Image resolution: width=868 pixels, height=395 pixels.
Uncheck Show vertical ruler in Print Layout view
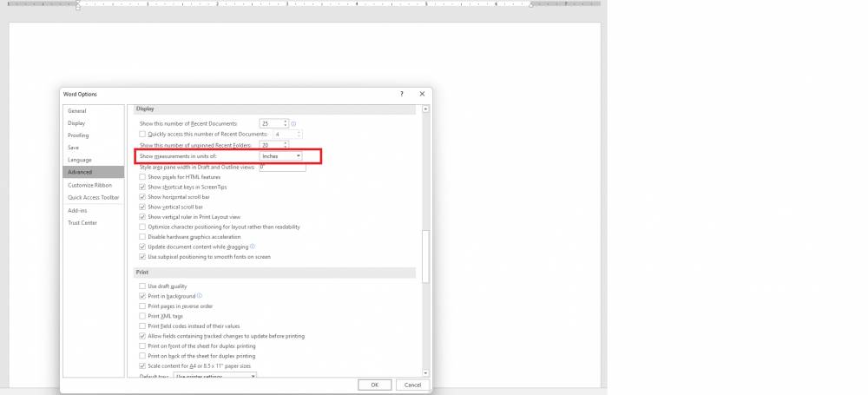pyautogui.click(x=142, y=217)
